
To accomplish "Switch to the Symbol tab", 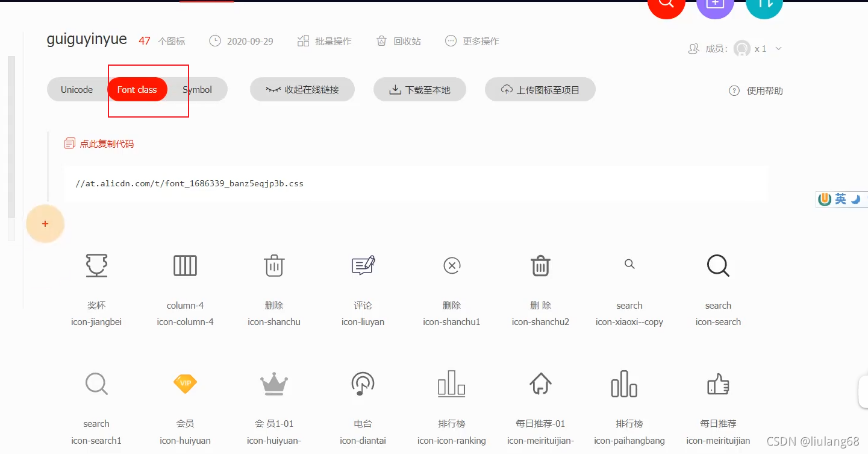I will pyautogui.click(x=198, y=90).
